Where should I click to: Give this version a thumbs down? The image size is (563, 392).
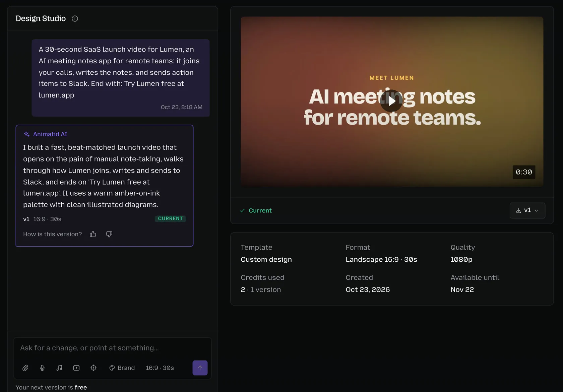point(109,234)
